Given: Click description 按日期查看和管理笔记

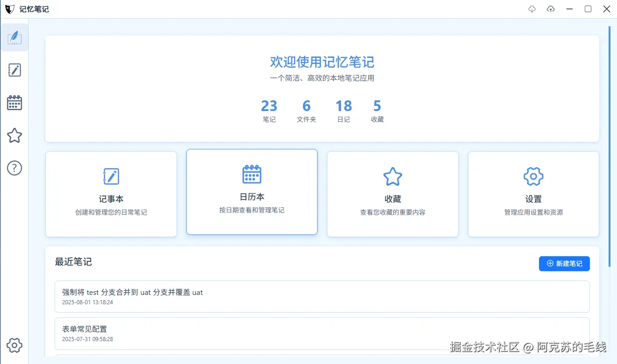Looking at the screenshot, I should (252, 210).
